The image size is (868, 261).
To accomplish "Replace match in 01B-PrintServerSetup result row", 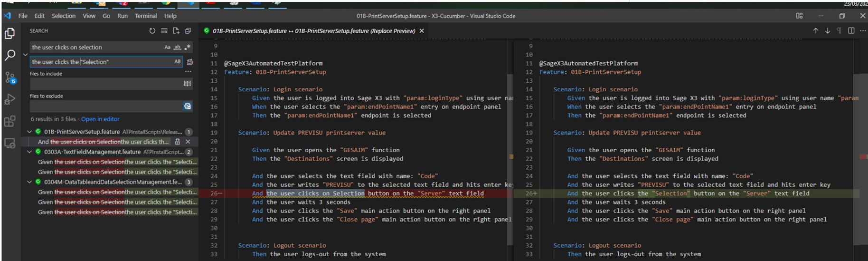I will point(177,142).
